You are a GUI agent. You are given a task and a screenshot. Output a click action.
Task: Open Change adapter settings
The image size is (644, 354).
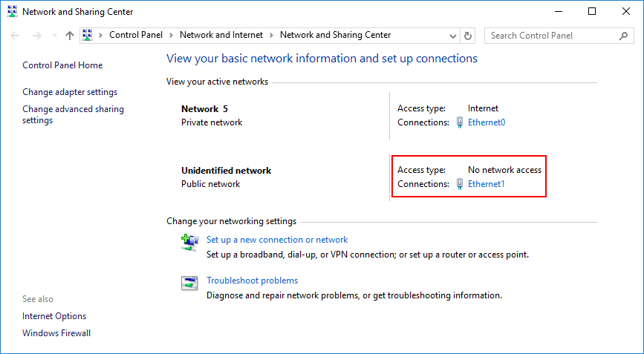pos(70,92)
